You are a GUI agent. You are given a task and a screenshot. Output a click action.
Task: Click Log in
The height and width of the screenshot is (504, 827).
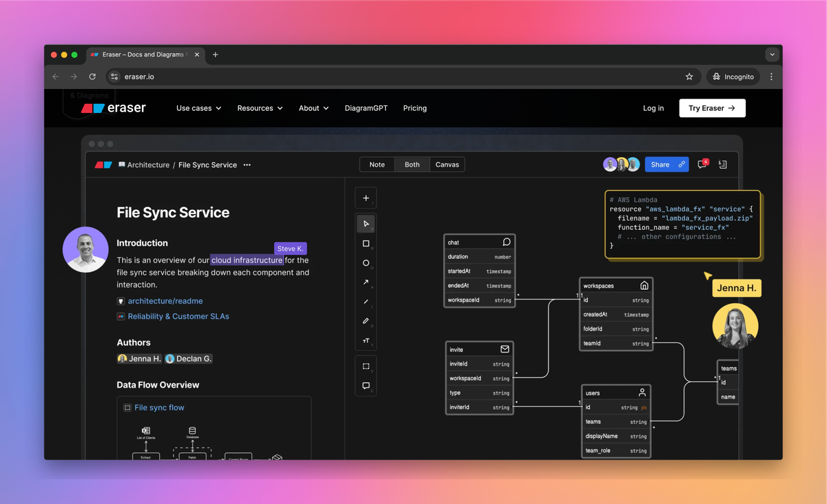(x=653, y=108)
